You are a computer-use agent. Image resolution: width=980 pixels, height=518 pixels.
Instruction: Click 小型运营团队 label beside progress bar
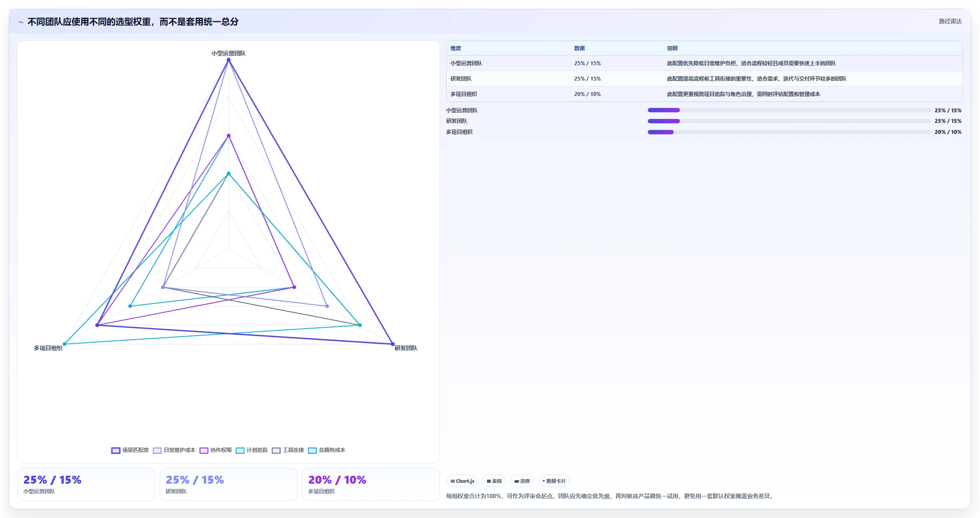(462, 111)
